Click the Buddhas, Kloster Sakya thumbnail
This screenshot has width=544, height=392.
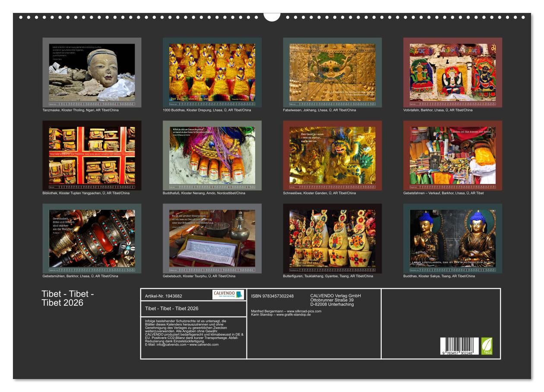[x=452, y=238]
